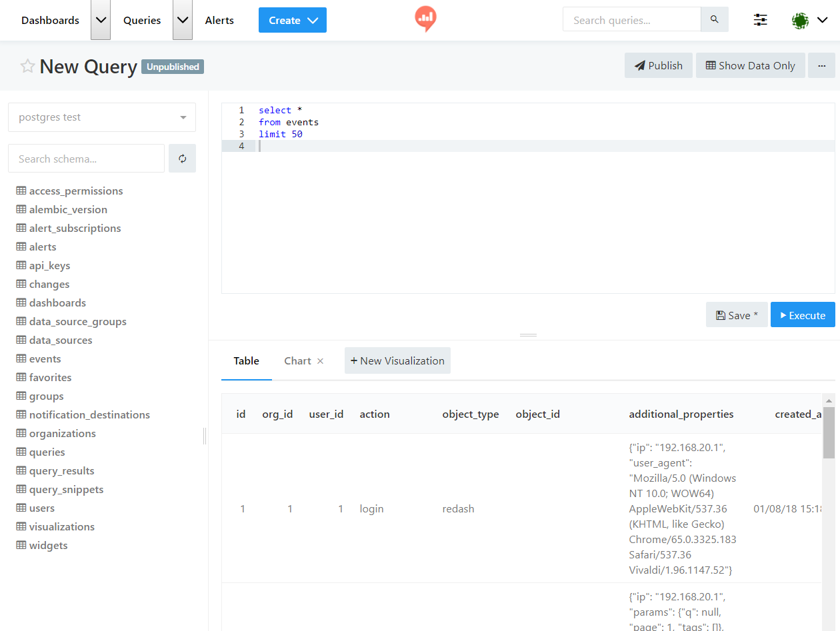
Task: Click the data_sources table icon
Action: click(x=21, y=340)
